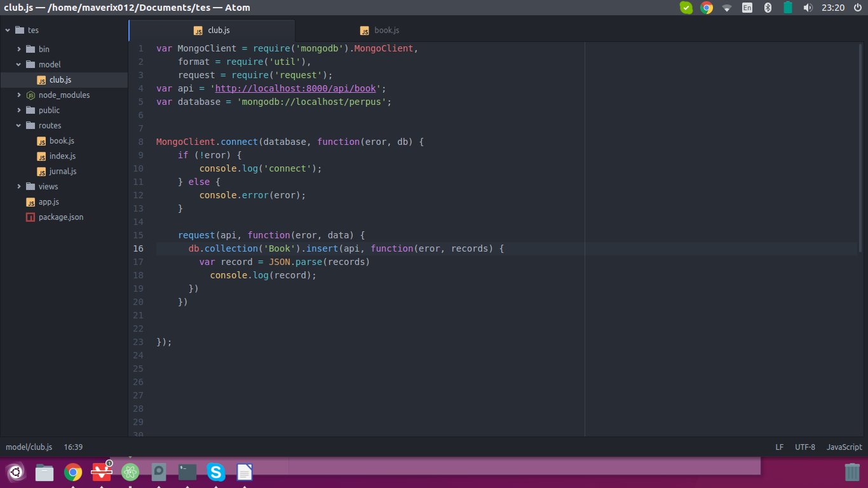Click the editor's vertical scrollbar

pyautogui.click(x=860, y=146)
